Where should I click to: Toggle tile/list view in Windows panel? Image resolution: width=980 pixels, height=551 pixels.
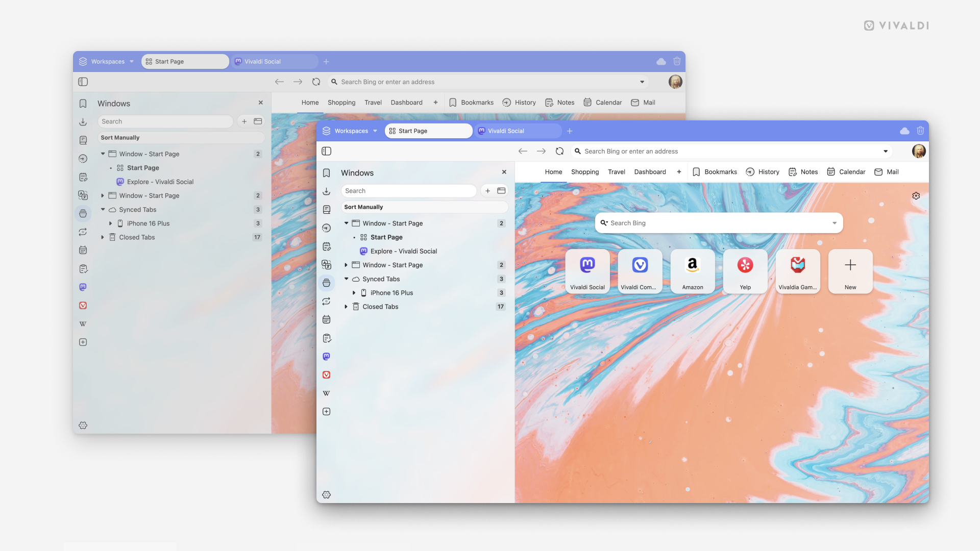point(501,190)
